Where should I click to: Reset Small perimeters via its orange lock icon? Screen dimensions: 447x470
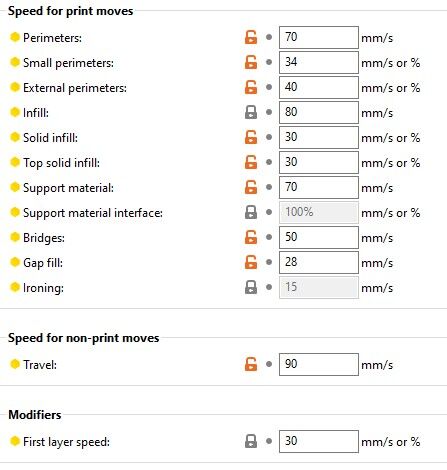coord(251,62)
